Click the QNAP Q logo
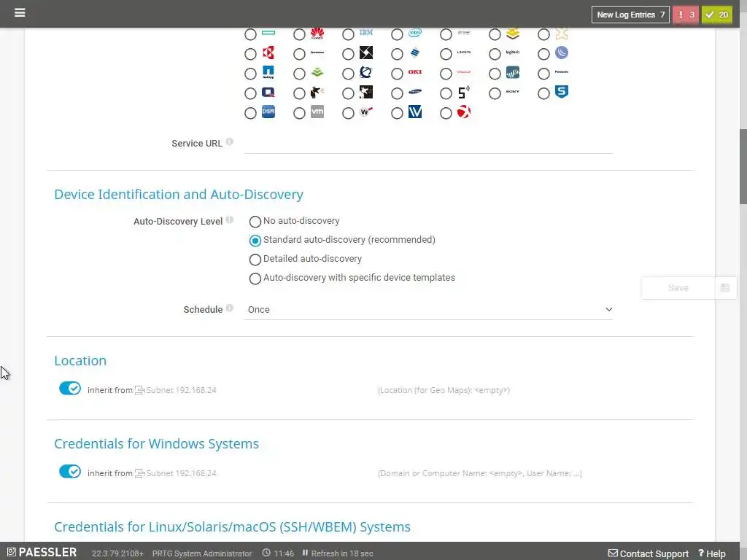 tap(268, 92)
